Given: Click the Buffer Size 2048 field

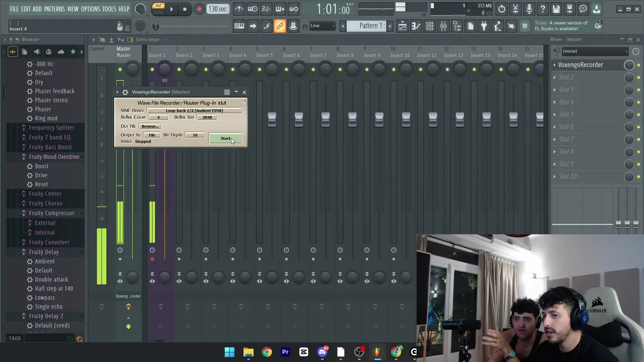Looking at the screenshot, I should (x=207, y=117).
